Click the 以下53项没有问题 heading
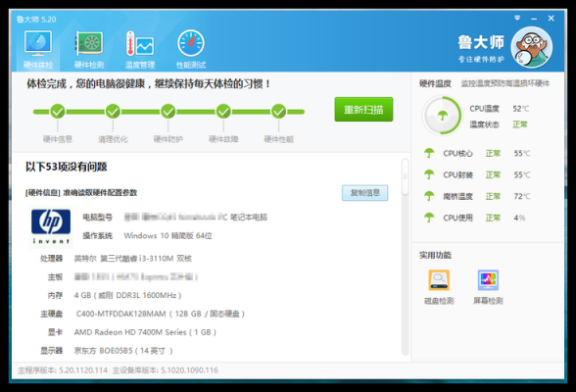Viewport: 576px width, 392px height. pos(67,167)
